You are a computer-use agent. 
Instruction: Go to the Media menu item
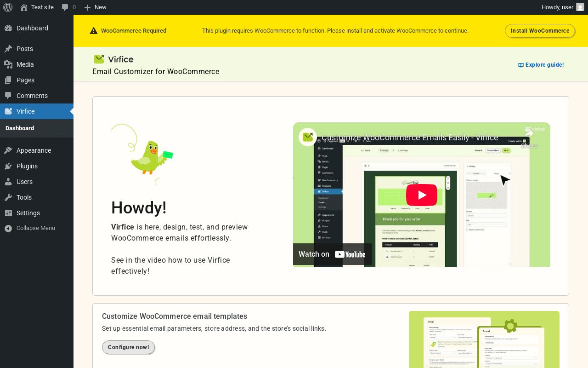click(x=37, y=64)
